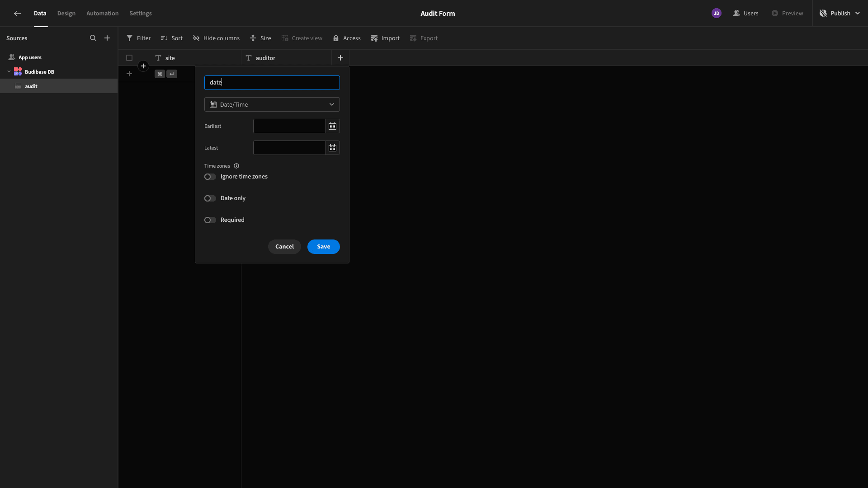This screenshot has width=868, height=488.
Task: Open Earliest date calendar picker
Action: 333,126
